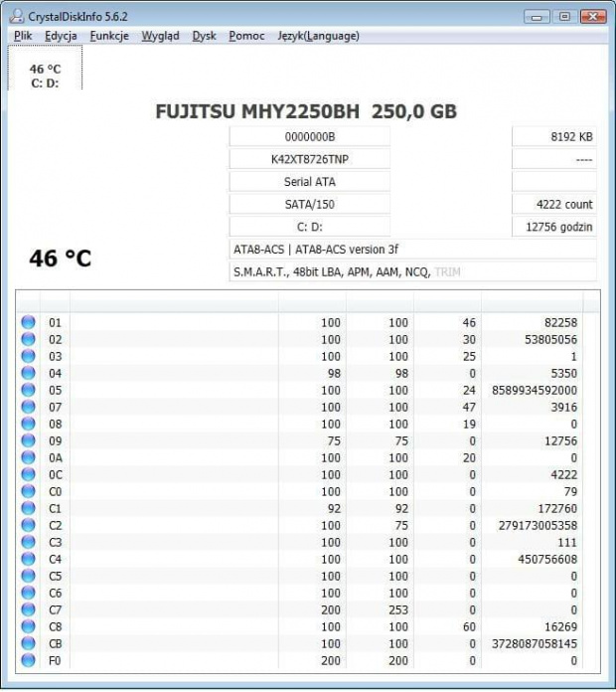616x692 pixels.
Task: Click raw value 111 in row C3
Action: click(567, 543)
